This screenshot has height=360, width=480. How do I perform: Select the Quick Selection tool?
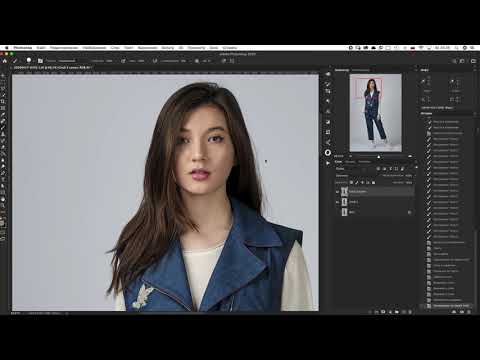(3, 95)
